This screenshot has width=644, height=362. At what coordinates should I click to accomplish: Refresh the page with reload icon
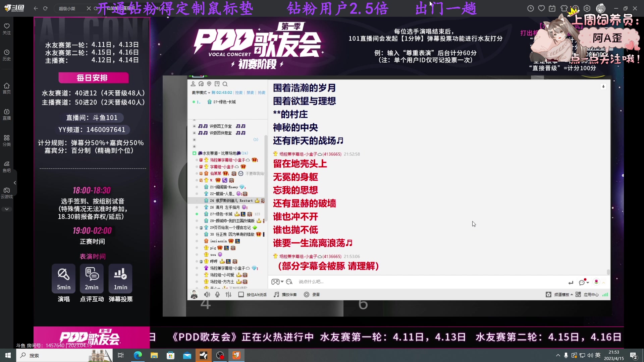point(45,8)
